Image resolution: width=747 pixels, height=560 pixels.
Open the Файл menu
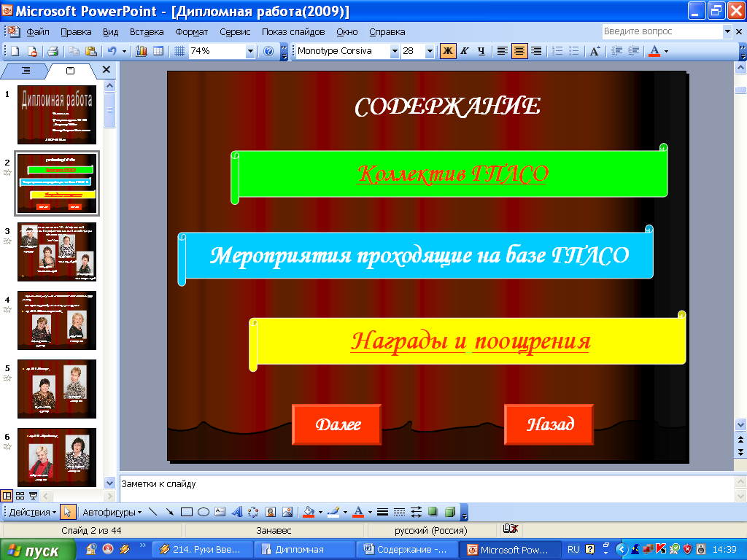pyautogui.click(x=38, y=32)
